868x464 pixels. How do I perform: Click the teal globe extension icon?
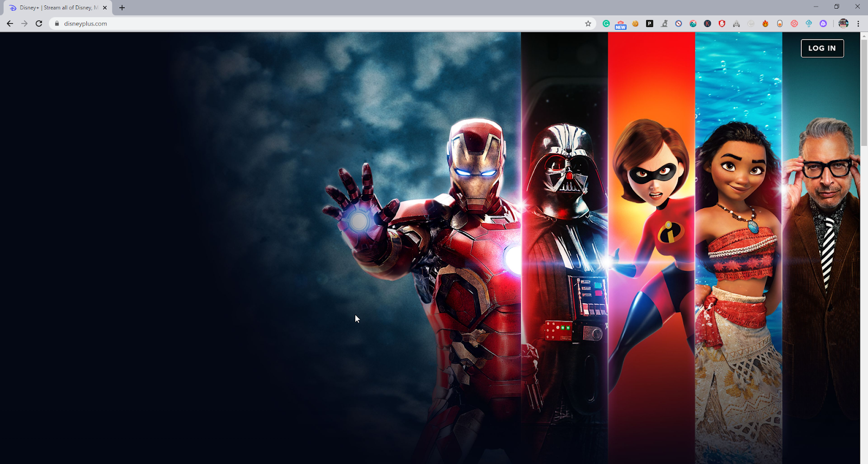pyautogui.click(x=693, y=23)
